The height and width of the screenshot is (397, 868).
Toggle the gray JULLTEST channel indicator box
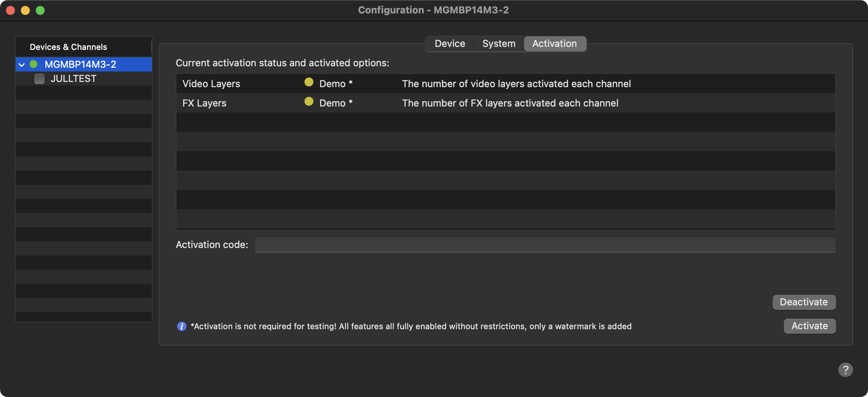pos(39,79)
